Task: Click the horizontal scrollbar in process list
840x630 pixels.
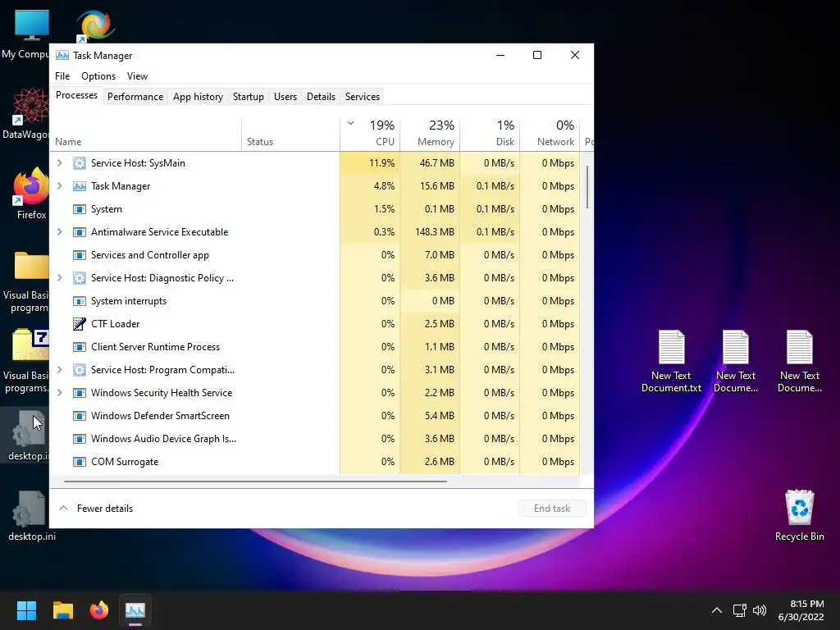Action: pyautogui.click(x=255, y=482)
